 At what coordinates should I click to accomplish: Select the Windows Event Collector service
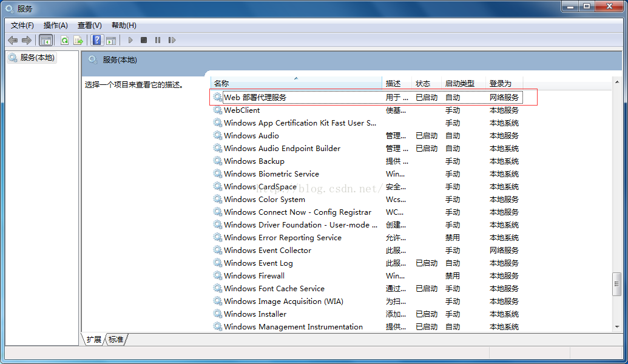coord(268,251)
